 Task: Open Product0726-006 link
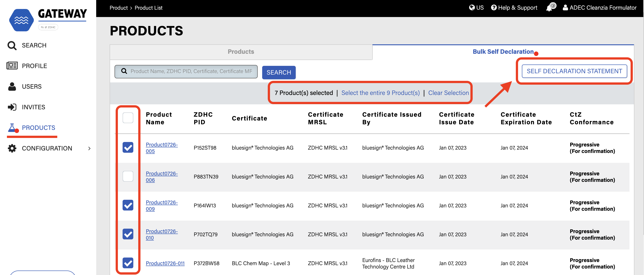pyautogui.click(x=162, y=177)
